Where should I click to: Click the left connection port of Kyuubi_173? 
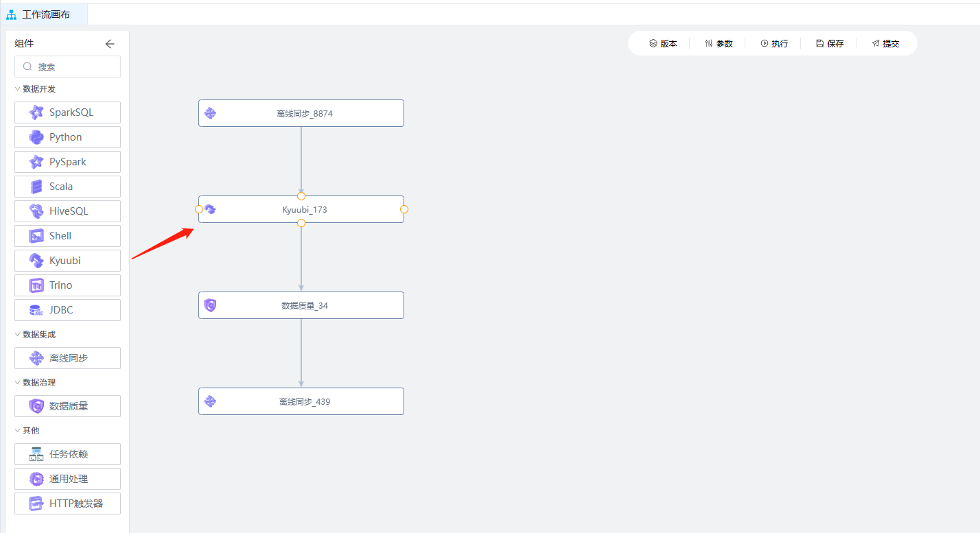[199, 209]
